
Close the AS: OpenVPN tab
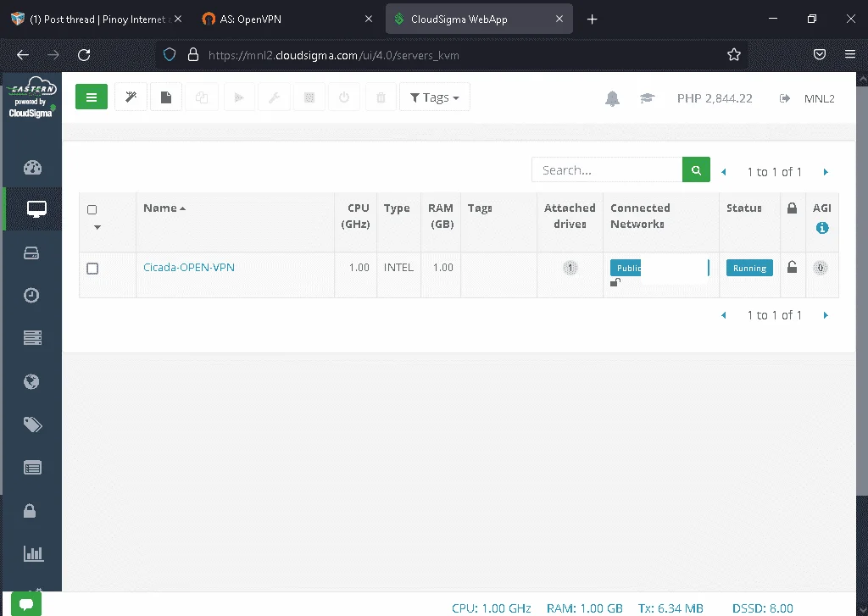tap(369, 19)
